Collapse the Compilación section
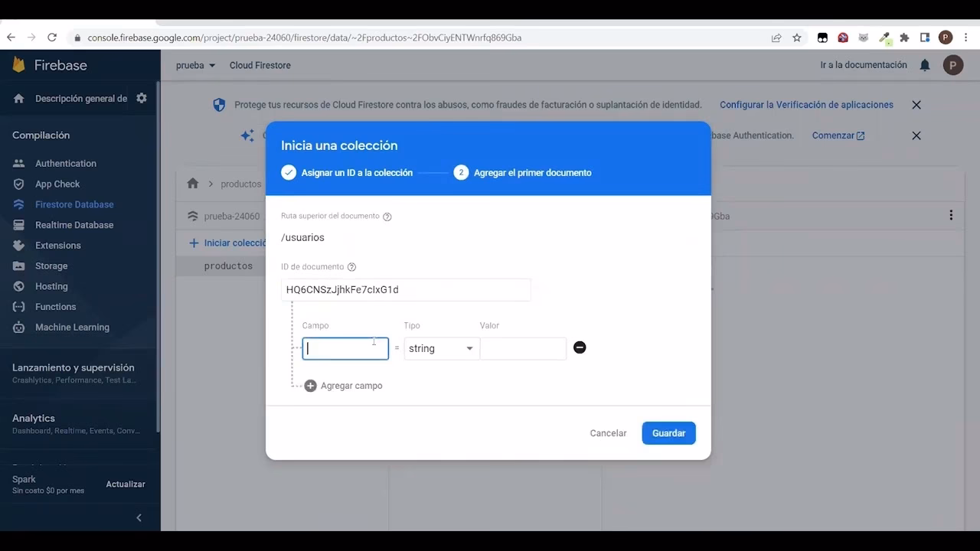The height and width of the screenshot is (551, 980). coord(41,135)
